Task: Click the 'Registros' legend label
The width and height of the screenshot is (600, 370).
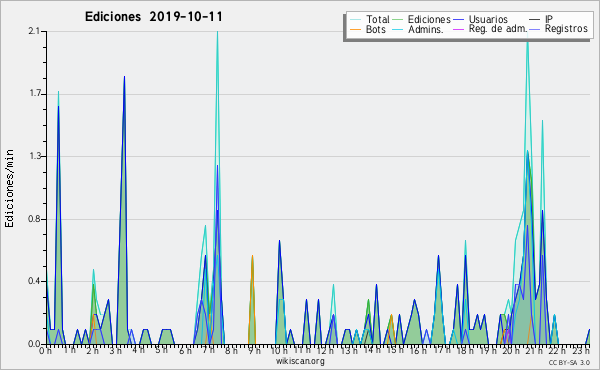Action: point(566,29)
